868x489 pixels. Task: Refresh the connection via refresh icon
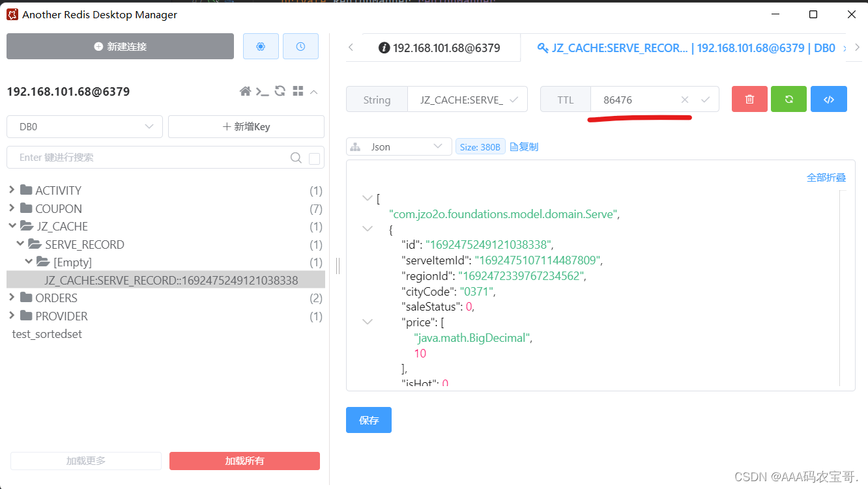tap(280, 91)
